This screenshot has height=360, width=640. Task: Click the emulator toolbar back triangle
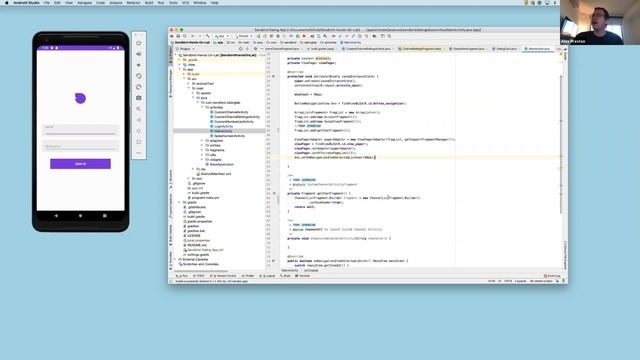coord(139,120)
